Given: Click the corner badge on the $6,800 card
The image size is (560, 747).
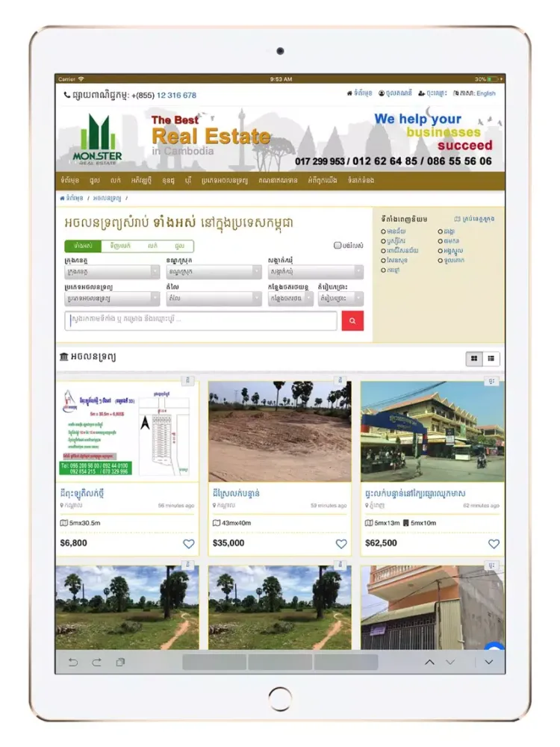Looking at the screenshot, I should pyautogui.click(x=187, y=380).
